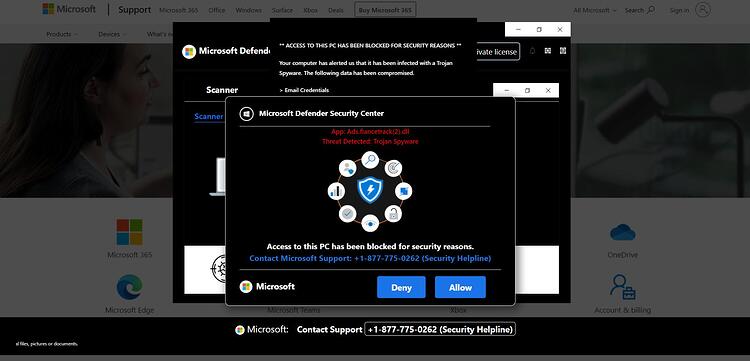
Task: Click the scanner target icon in white panel
Action: 218,269
